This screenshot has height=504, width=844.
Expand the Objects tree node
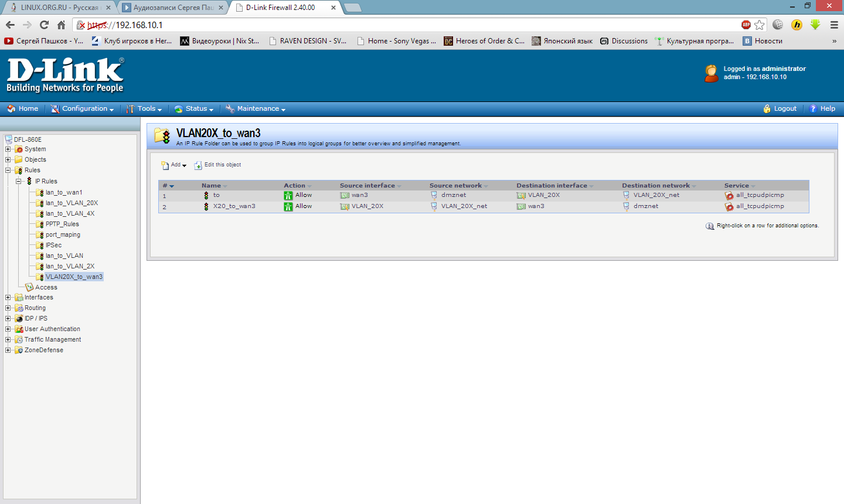click(x=8, y=160)
